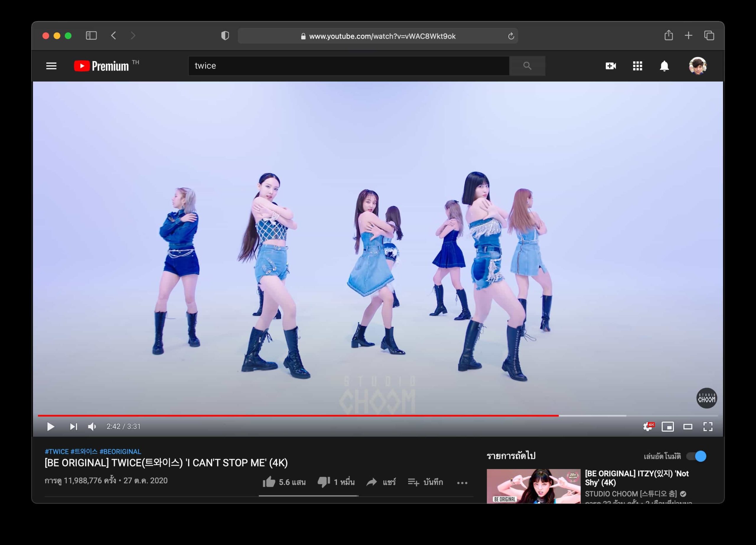Enable miniplayer mode
The height and width of the screenshot is (545, 756).
(x=668, y=426)
